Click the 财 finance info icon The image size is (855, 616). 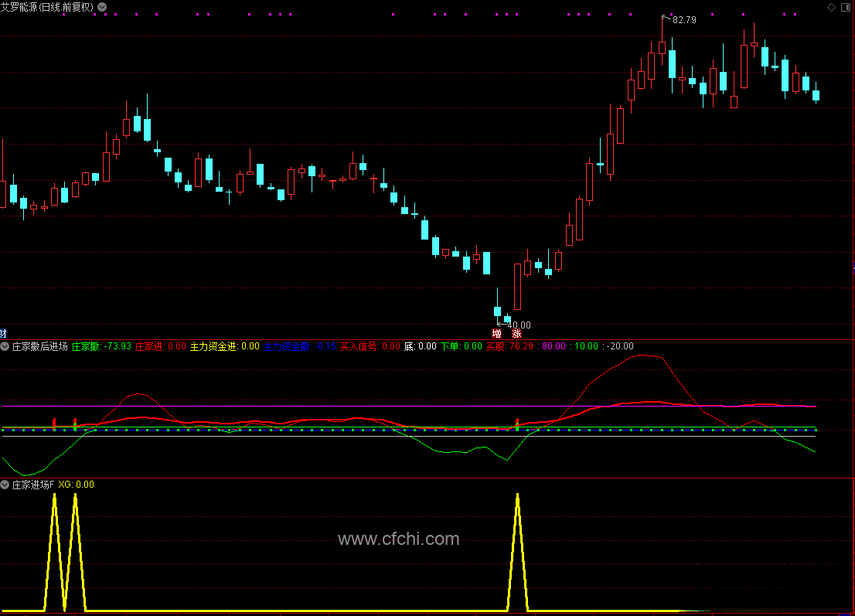3,334
